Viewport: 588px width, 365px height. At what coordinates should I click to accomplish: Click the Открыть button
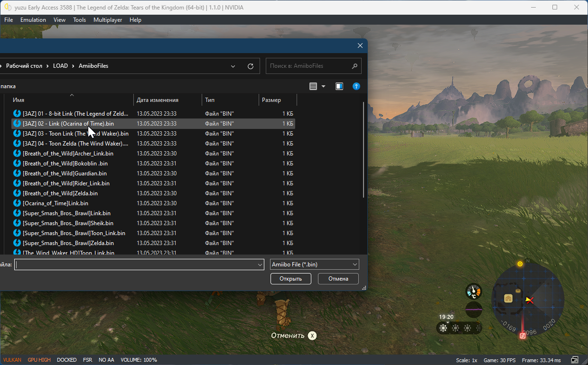pyautogui.click(x=291, y=279)
